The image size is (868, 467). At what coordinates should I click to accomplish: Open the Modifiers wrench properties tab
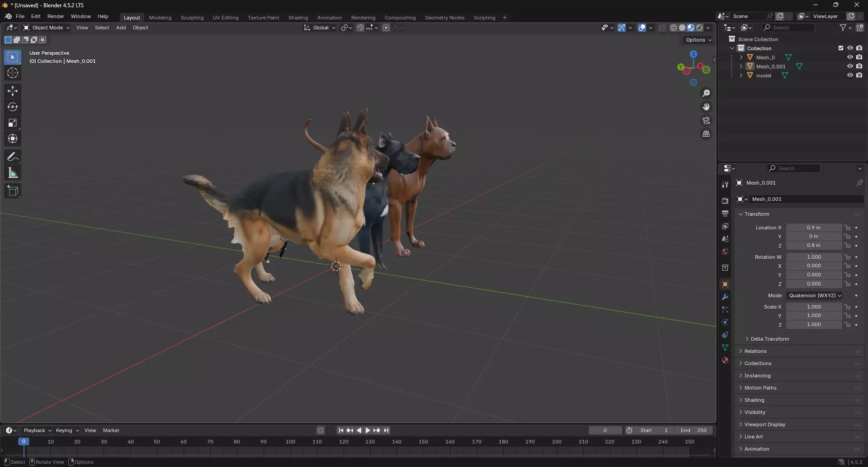(725, 297)
